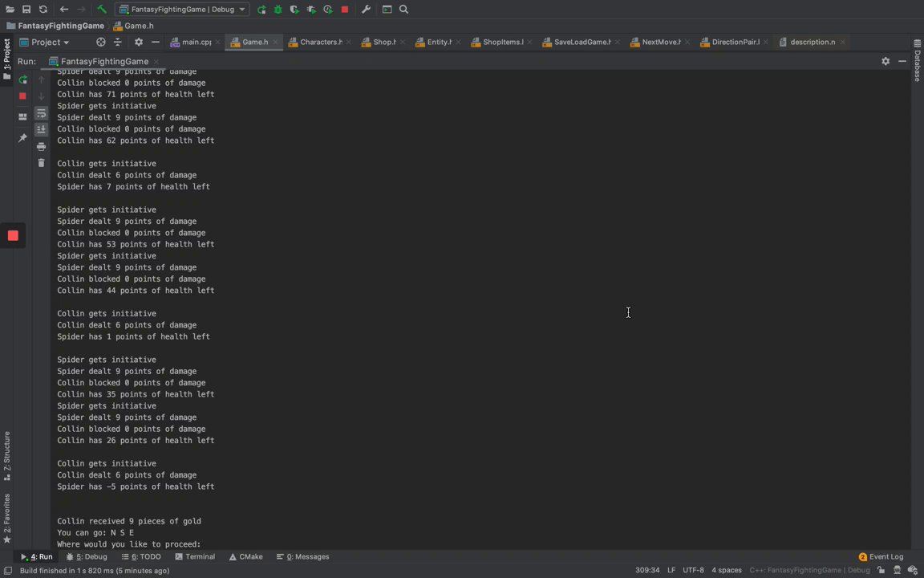Image resolution: width=924 pixels, height=578 pixels.
Task: Save all files using the floppy disk icon
Action: tap(26, 10)
